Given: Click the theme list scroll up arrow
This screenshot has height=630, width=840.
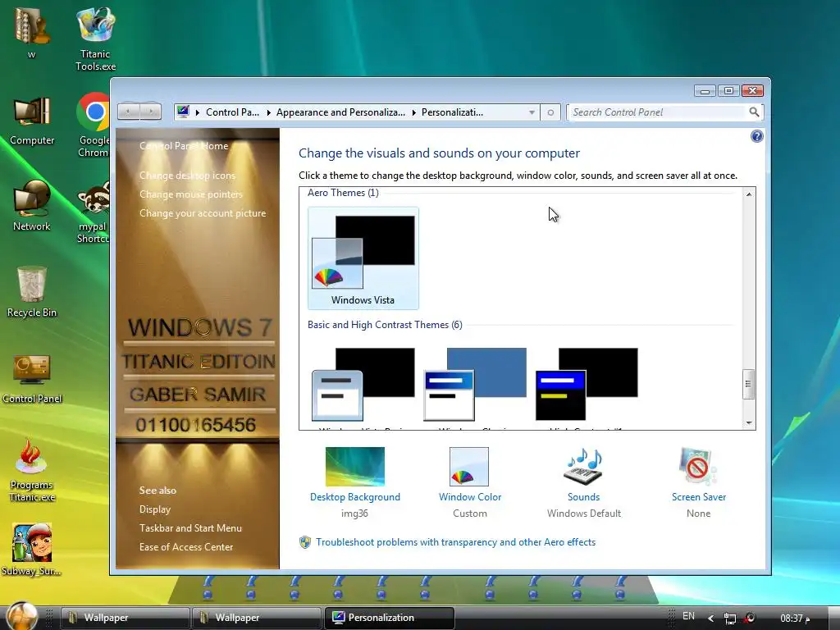Looking at the screenshot, I should 749,194.
